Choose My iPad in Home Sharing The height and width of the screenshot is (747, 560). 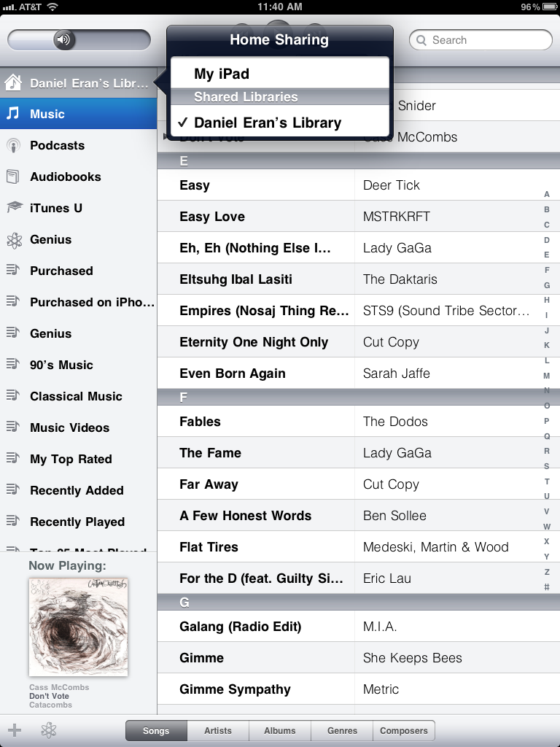280,74
